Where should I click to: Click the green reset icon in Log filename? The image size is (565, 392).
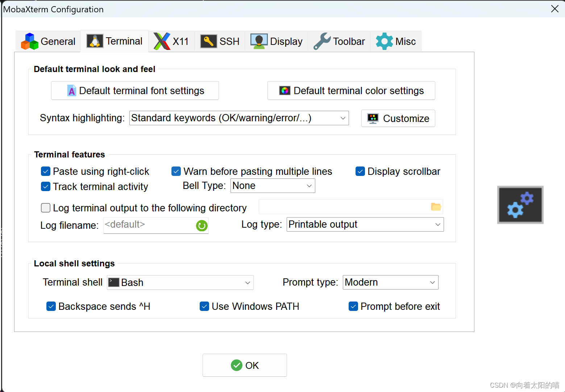[202, 226]
